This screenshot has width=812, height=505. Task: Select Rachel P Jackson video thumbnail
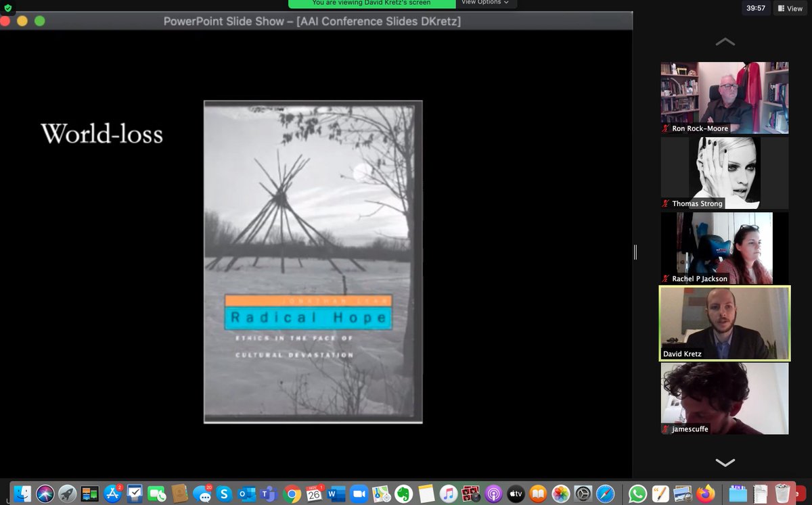[x=725, y=248]
